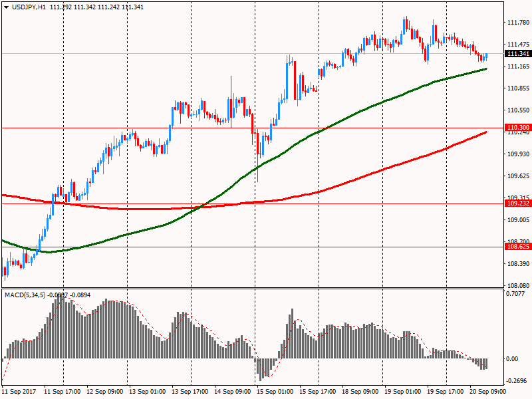Click the current price label 111.341
This screenshot has height=399, width=532.
pos(518,54)
